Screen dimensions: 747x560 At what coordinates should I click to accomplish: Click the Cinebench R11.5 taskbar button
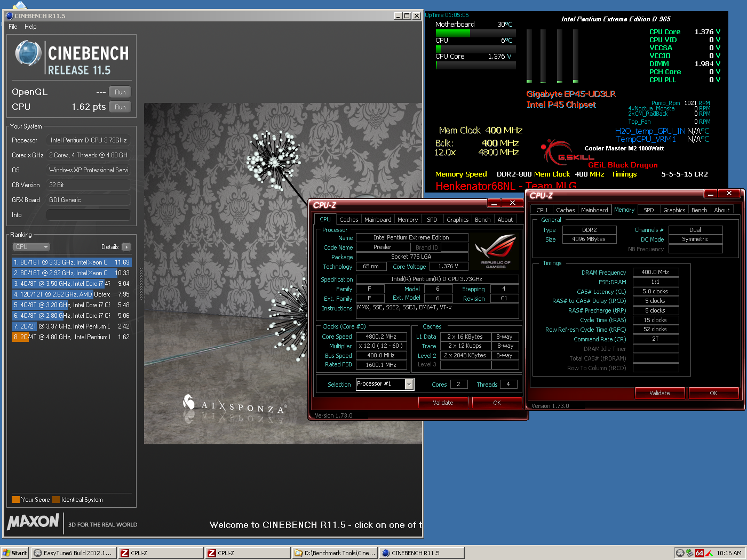pos(422,553)
